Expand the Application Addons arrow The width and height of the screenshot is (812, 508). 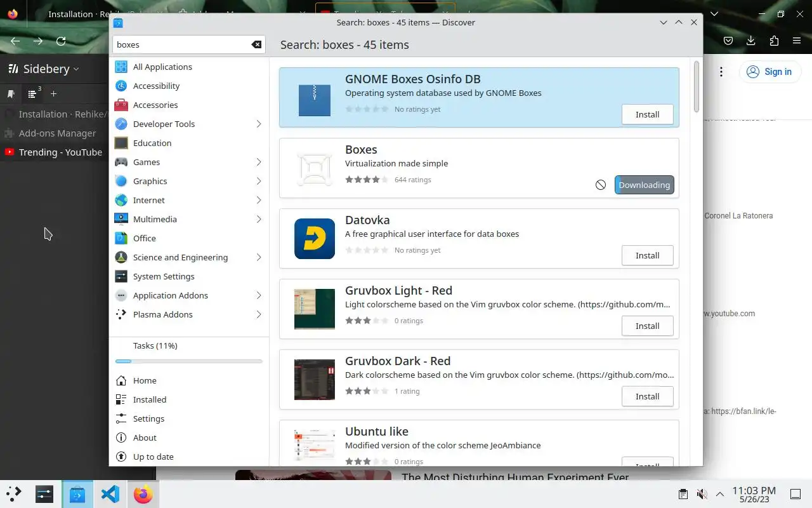point(259,295)
